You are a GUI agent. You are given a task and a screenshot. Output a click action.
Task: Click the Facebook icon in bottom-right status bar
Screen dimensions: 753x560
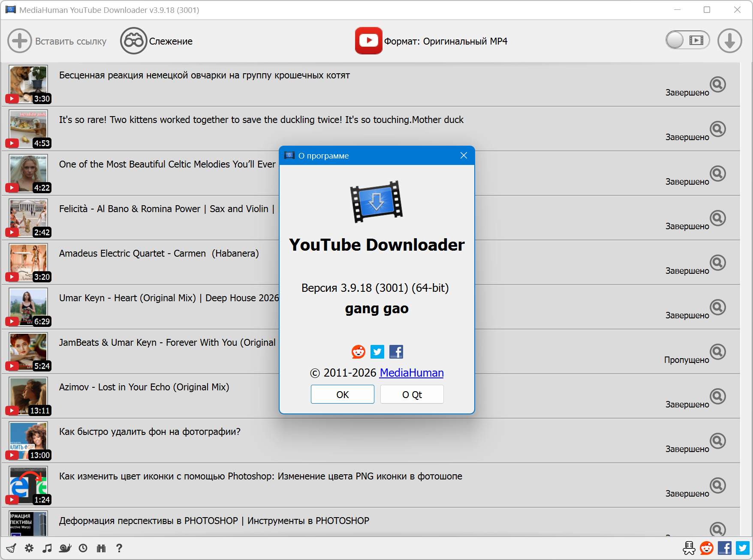(724, 548)
